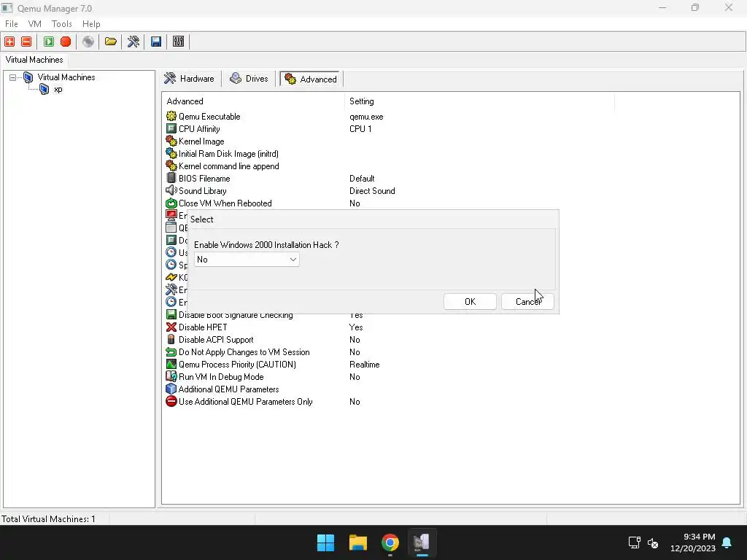This screenshot has width=747, height=560.
Task: Click the CPU Affinity chip icon
Action: [x=171, y=128]
